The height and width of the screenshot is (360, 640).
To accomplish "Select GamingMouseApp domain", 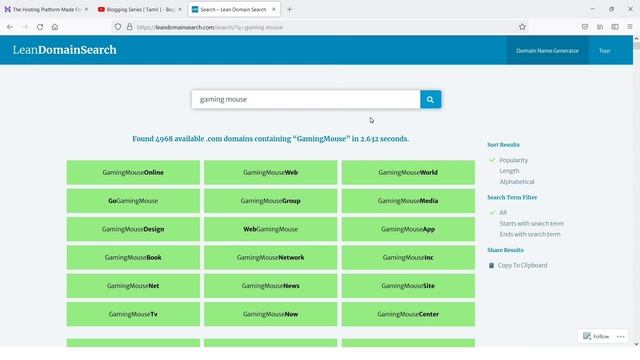I will [x=408, y=229].
